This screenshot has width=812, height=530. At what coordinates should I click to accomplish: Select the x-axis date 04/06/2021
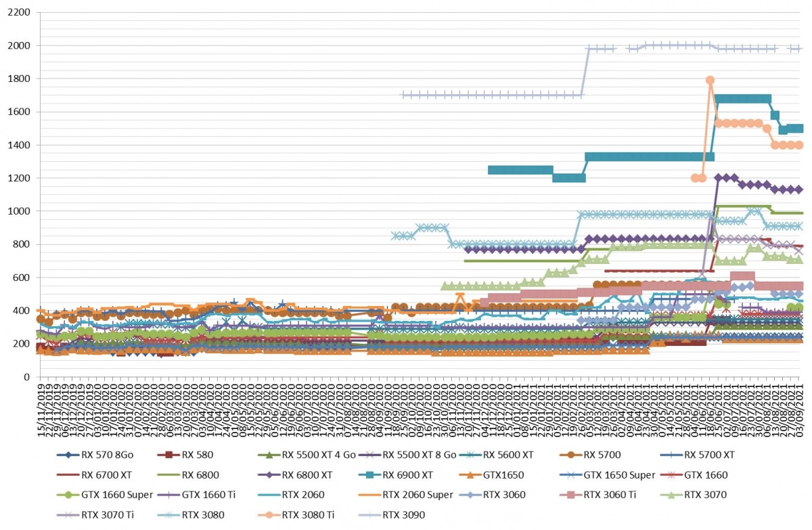coord(696,410)
